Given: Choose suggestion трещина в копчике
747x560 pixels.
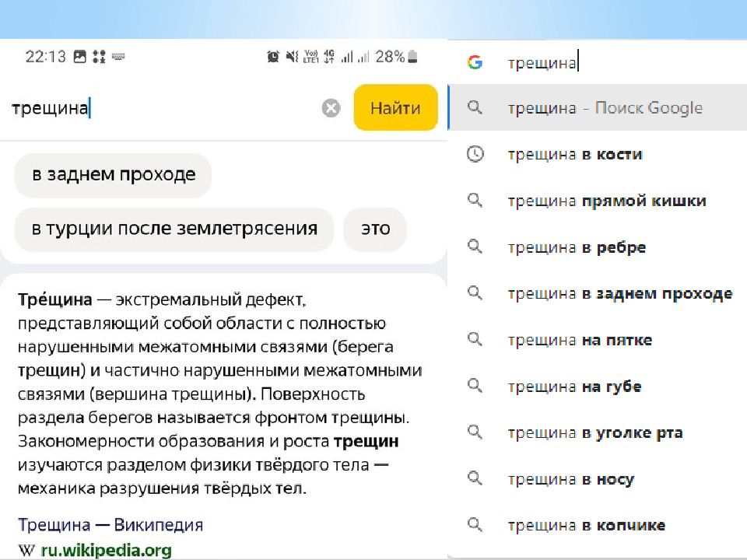Looking at the screenshot, I should coord(598,525).
